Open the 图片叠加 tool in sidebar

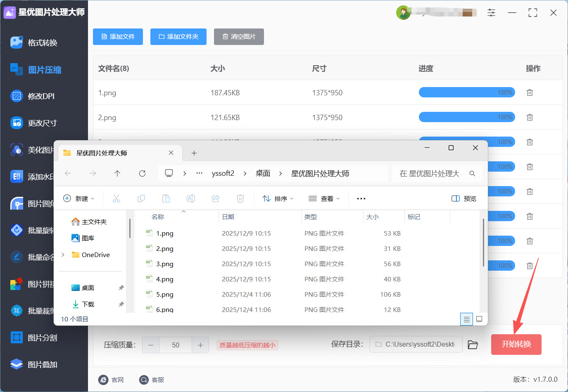42,364
